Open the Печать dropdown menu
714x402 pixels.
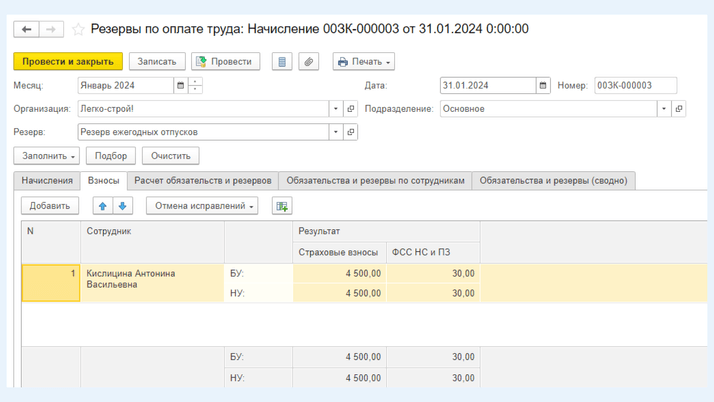(x=363, y=61)
